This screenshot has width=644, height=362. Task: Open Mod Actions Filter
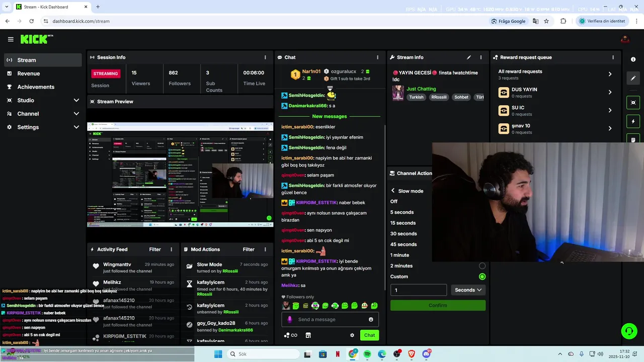[x=249, y=249]
